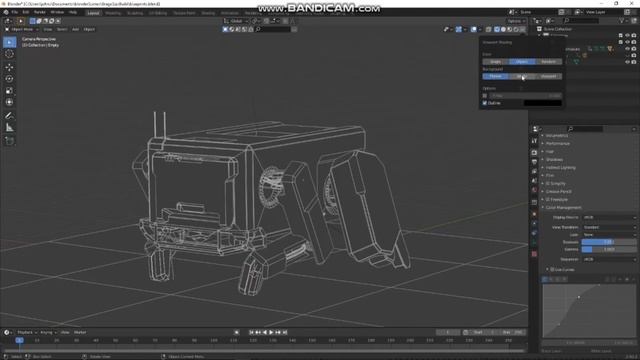Open the Global transform orientation dropdown
The height and width of the screenshot is (360, 640).
pos(236,21)
